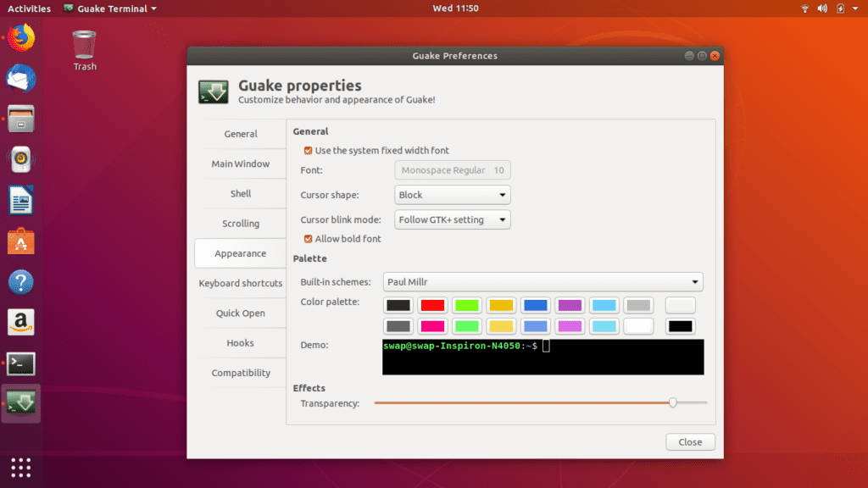The width and height of the screenshot is (868, 488).
Task: Select the Shell tab
Action: pyautogui.click(x=240, y=193)
